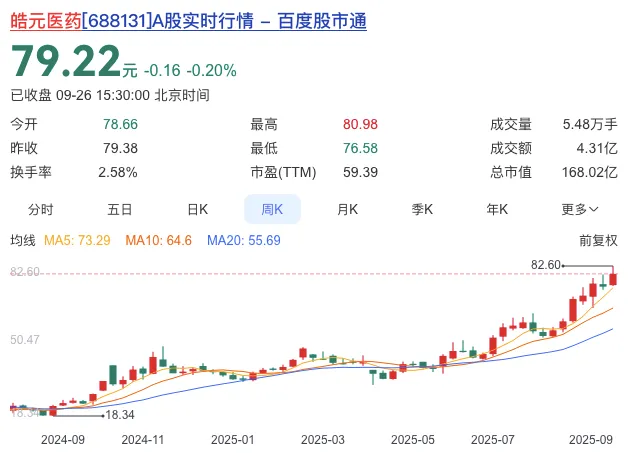Toggle the MA20 moving average label
Screen dimensions: 643x453
click(x=244, y=240)
